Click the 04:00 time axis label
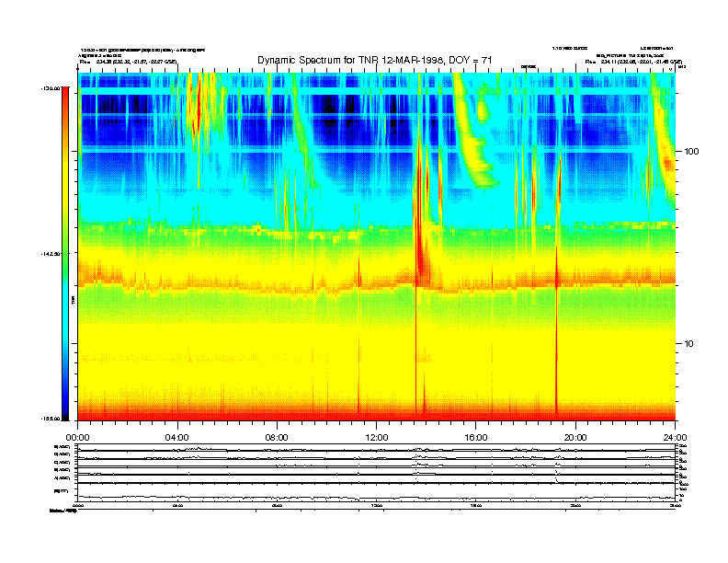 tap(177, 438)
